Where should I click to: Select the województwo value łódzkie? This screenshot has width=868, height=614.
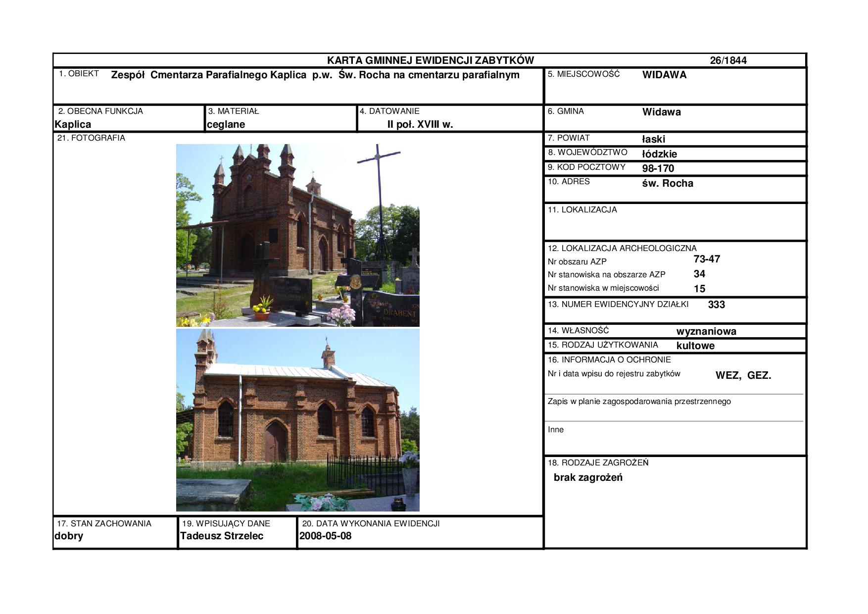tap(659, 154)
